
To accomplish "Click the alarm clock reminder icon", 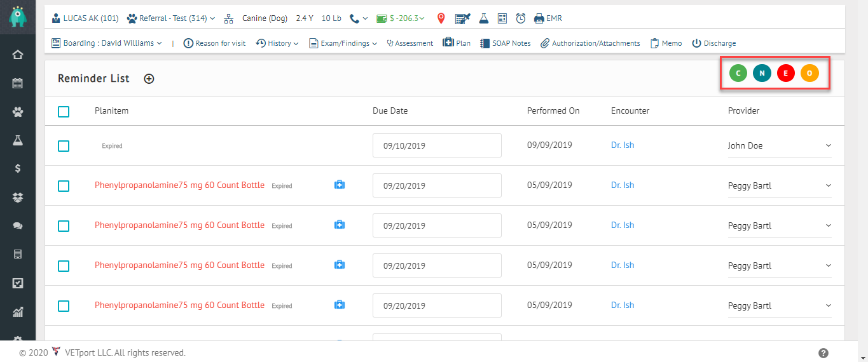I will point(520,18).
